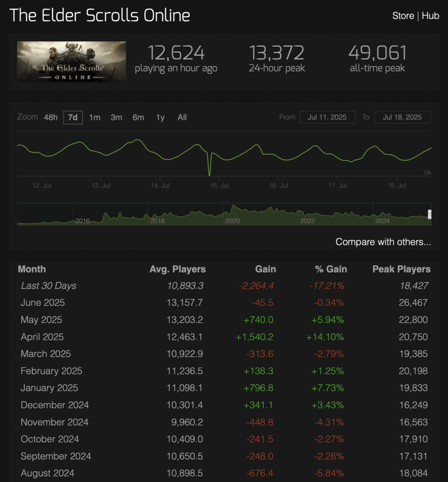Click the 2016 label in navigator
This screenshot has width=448, height=482.
(82, 221)
